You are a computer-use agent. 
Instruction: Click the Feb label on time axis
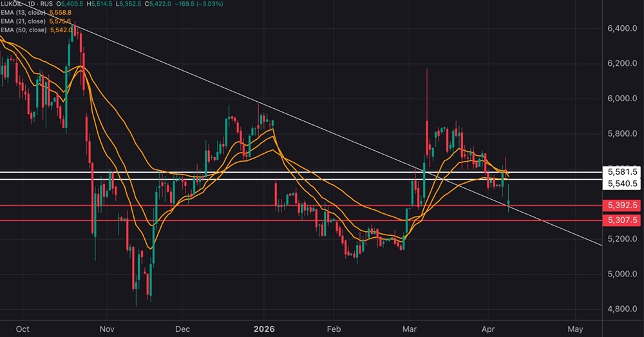(x=334, y=329)
